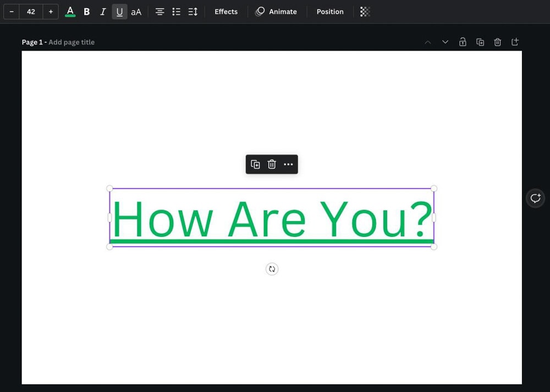Toggle italic formatting
The height and width of the screenshot is (392, 550).
tap(103, 12)
